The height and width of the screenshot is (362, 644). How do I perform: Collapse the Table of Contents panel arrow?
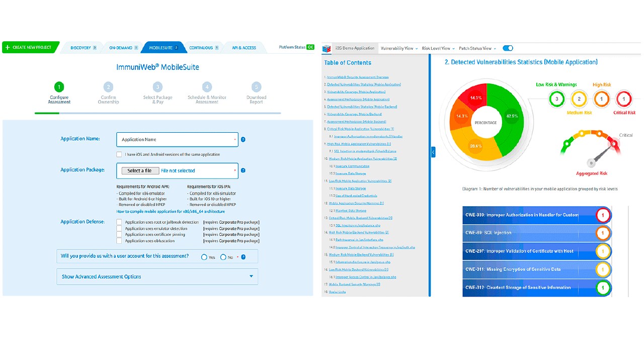433,152
